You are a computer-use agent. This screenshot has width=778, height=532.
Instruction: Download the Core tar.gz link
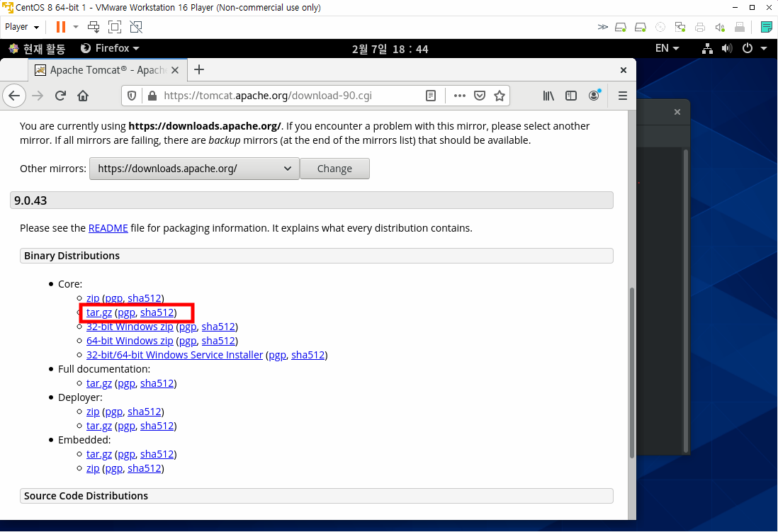[x=99, y=312]
